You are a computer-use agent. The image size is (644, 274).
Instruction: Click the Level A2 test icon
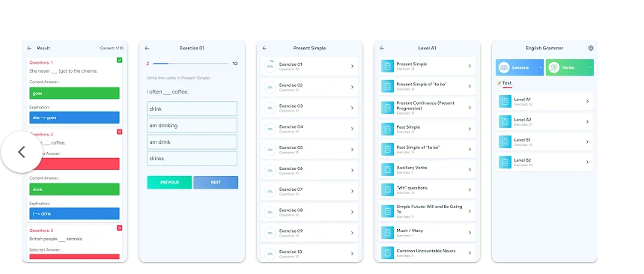[x=505, y=121]
